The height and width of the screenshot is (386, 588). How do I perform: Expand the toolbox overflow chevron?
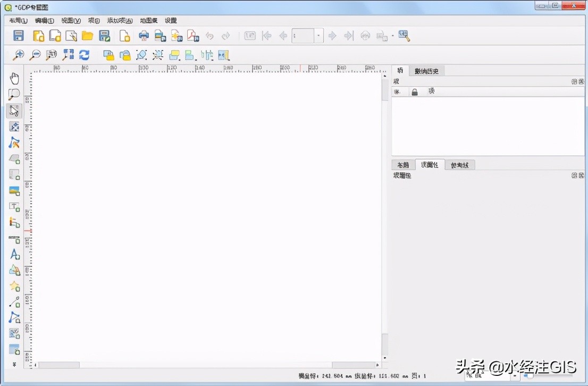coord(14,364)
